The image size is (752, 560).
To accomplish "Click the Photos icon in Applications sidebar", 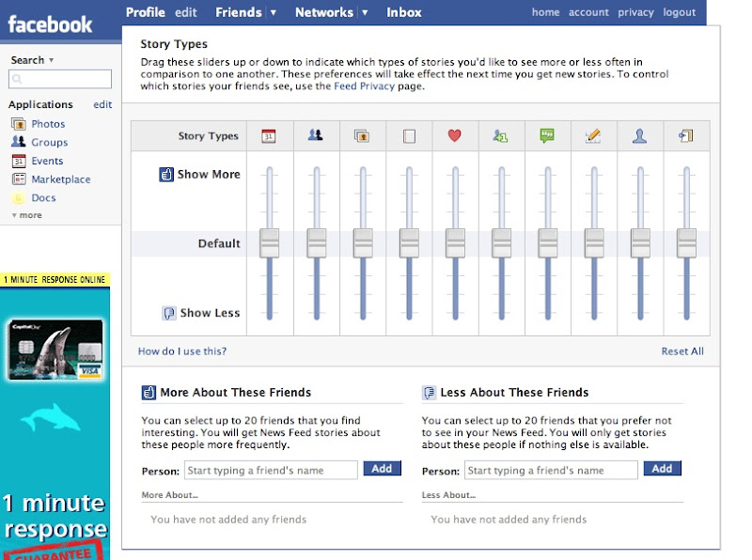I will click(18, 124).
